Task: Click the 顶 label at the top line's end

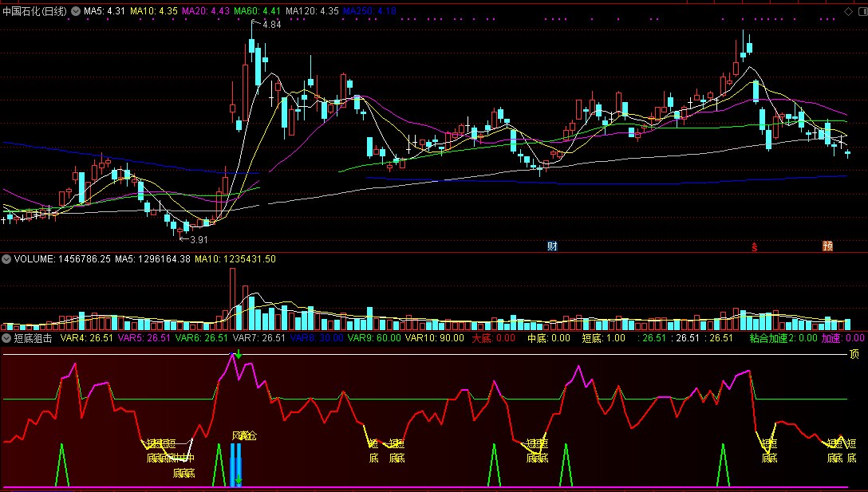Action: [x=854, y=355]
